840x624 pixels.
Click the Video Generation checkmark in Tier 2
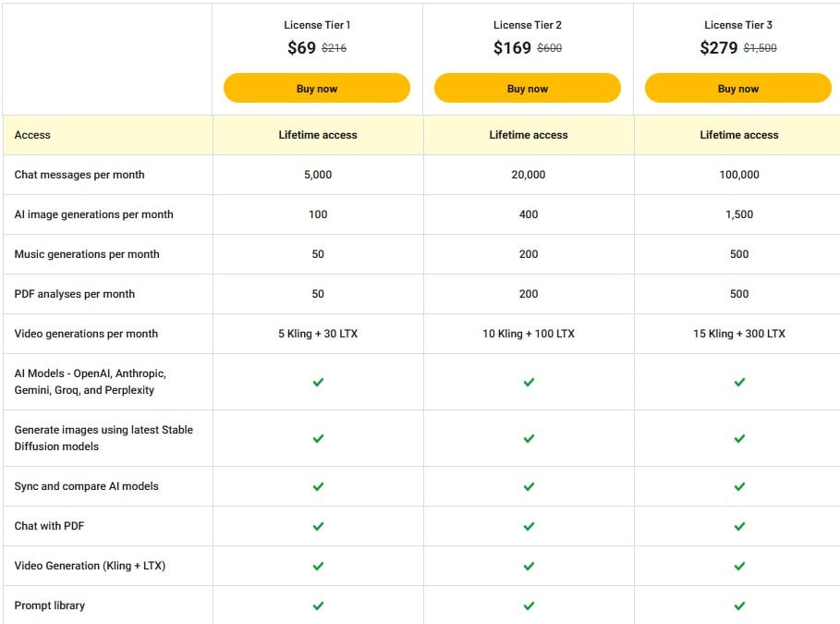click(x=529, y=566)
